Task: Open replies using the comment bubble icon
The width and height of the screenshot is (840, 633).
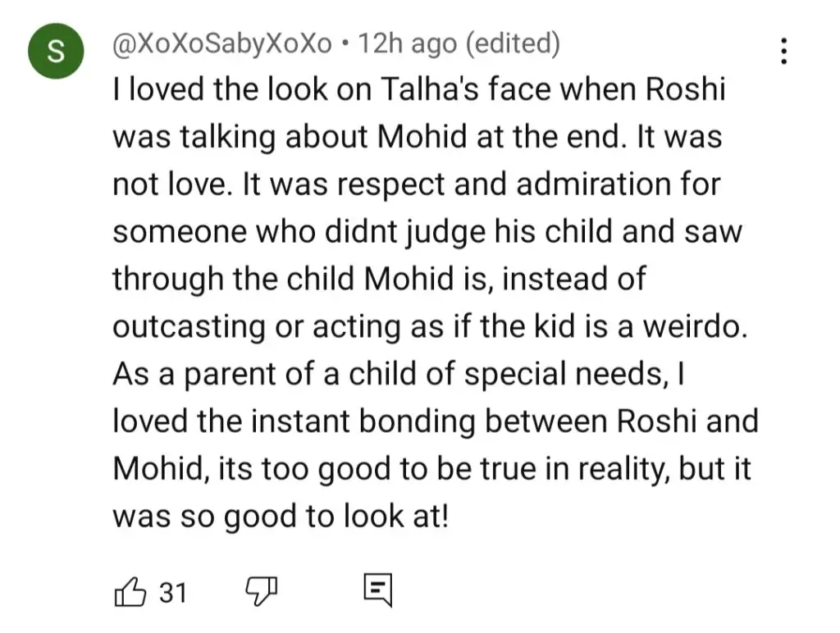Action: pos(377,590)
